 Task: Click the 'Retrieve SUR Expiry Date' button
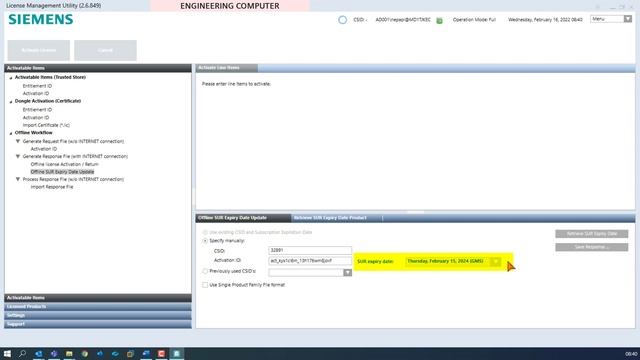(591, 234)
